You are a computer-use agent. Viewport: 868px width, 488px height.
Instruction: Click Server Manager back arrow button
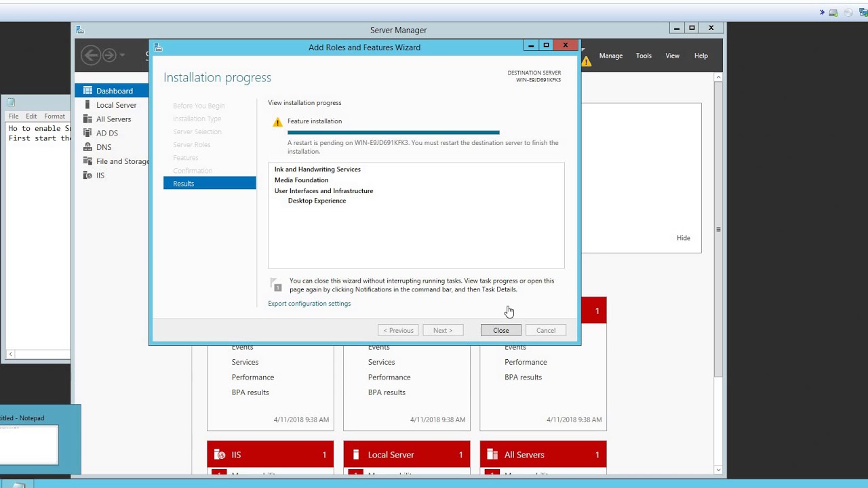pyautogui.click(x=91, y=55)
